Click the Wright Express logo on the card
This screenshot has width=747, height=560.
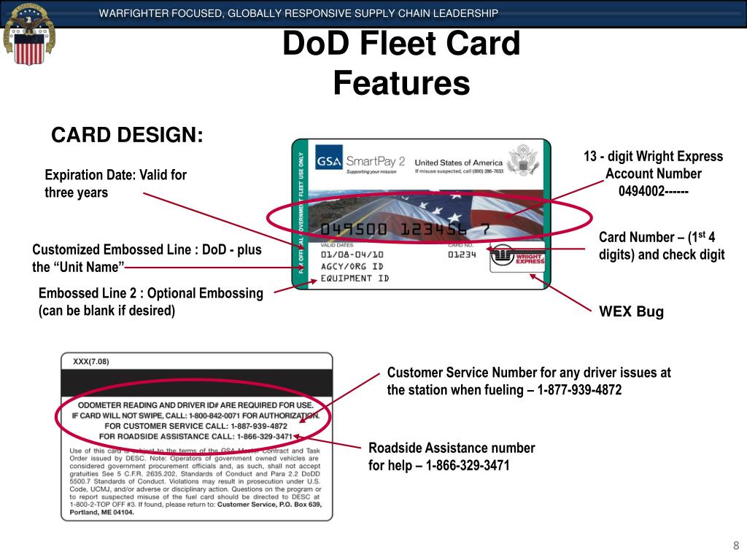coord(517,258)
